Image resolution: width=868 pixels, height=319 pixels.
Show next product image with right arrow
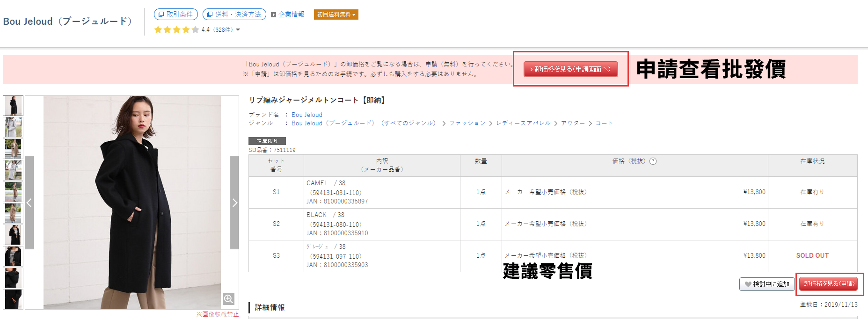[x=234, y=203]
